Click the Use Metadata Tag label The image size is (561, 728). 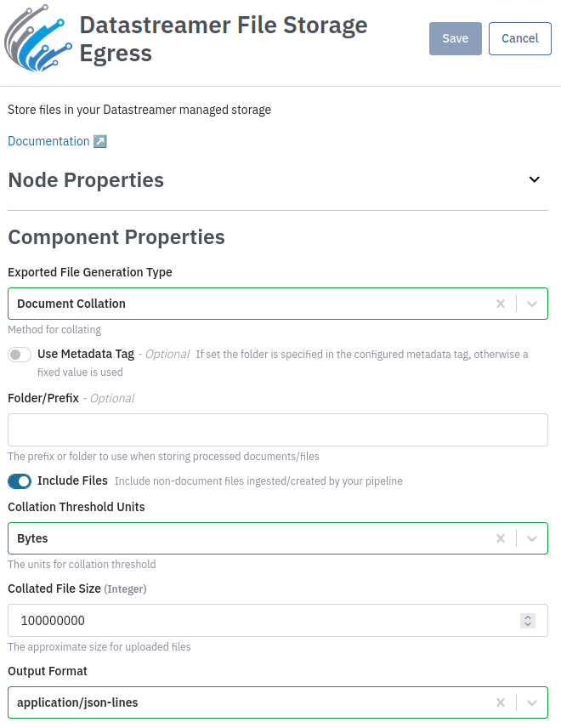tap(86, 354)
